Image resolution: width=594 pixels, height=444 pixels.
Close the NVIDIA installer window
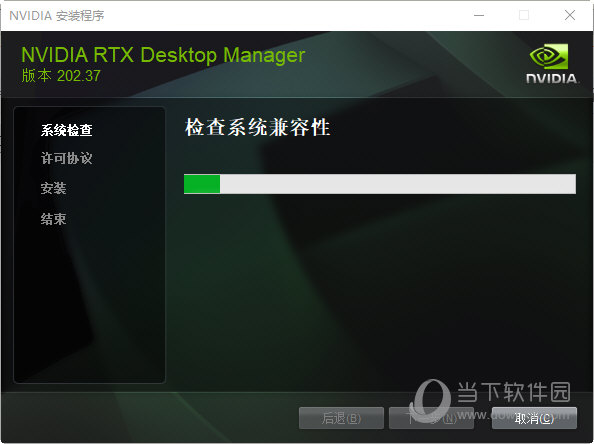(570, 16)
